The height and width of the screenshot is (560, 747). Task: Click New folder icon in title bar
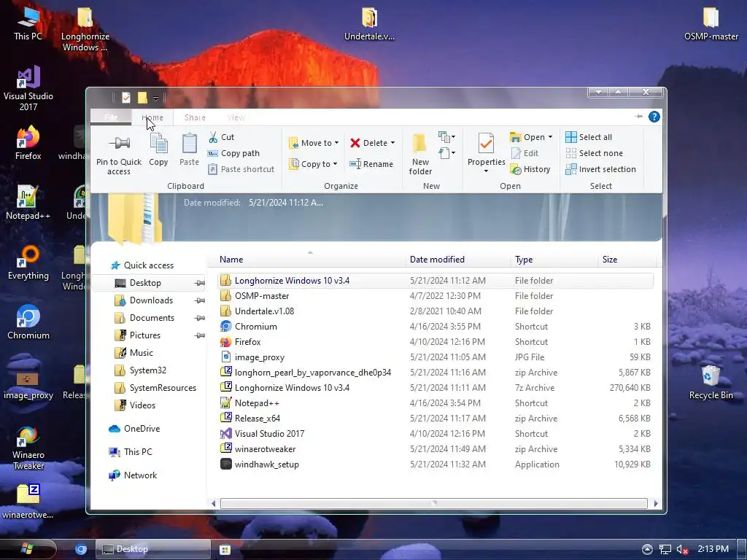click(142, 98)
